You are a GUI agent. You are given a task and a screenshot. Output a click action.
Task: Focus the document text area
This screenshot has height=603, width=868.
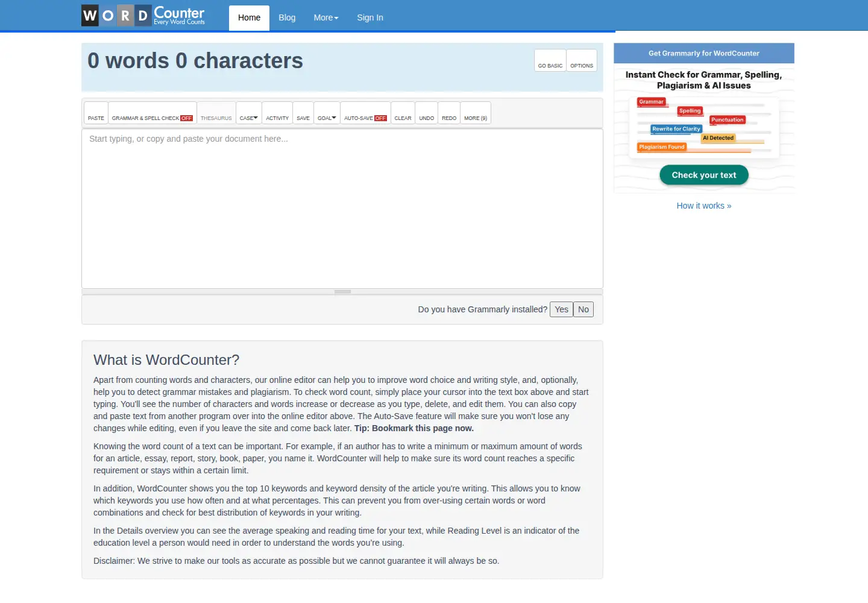[x=342, y=209]
